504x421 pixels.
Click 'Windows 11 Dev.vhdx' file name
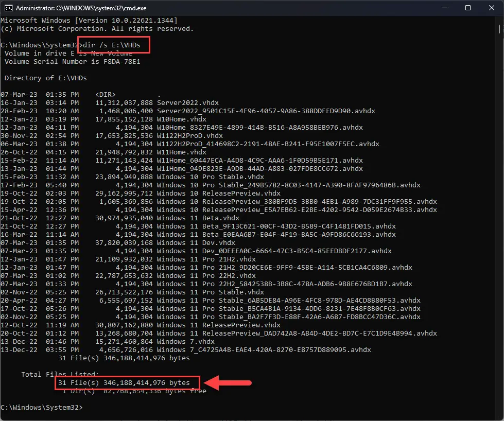[196, 242]
